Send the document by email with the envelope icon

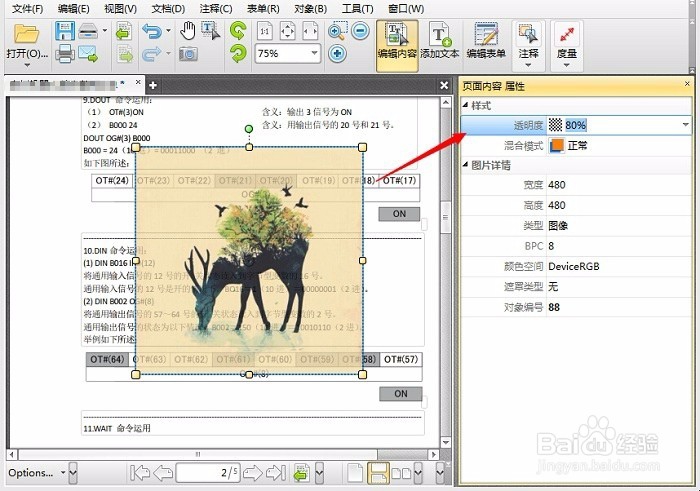(88, 54)
